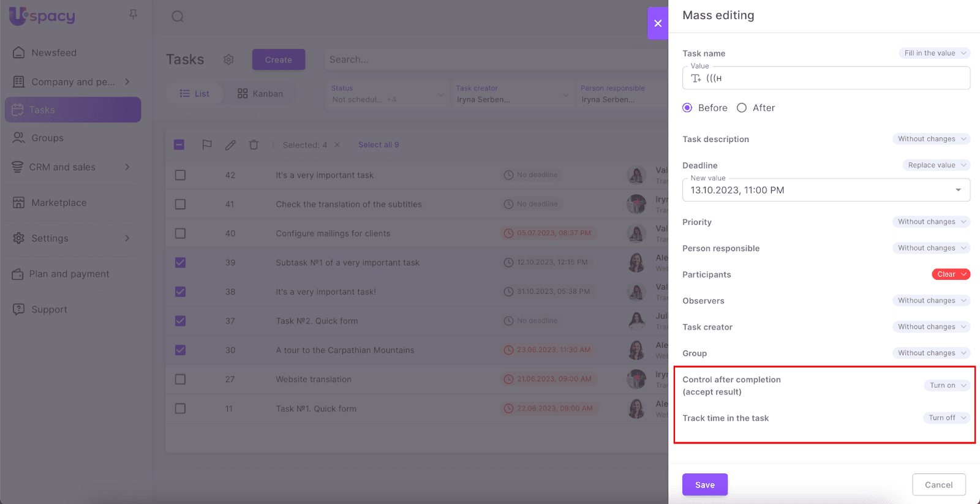Open search with the magnifier icon
The image size is (980, 504).
(x=178, y=17)
